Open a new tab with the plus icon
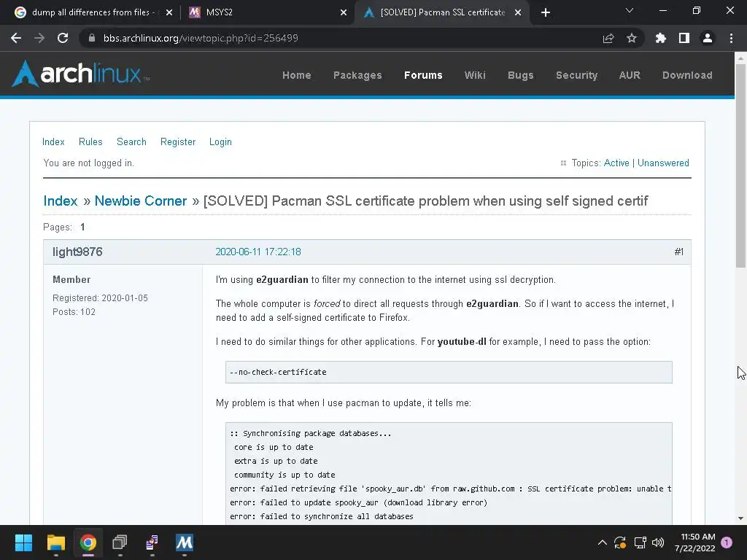This screenshot has width=747, height=560. pos(546,12)
